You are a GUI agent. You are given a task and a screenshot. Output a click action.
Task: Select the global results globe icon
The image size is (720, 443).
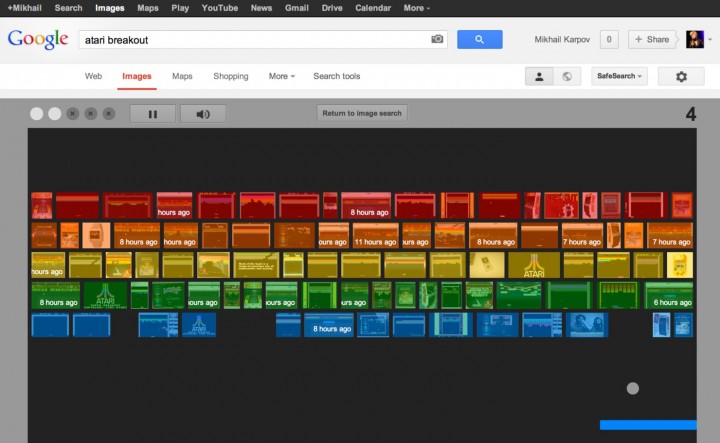tap(567, 76)
